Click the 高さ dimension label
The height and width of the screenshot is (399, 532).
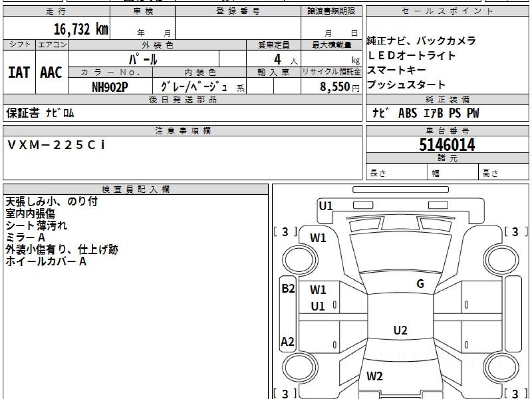click(x=490, y=174)
